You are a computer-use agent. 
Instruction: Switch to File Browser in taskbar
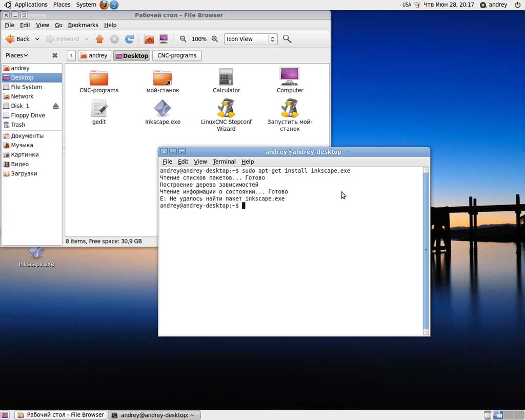[x=61, y=415]
